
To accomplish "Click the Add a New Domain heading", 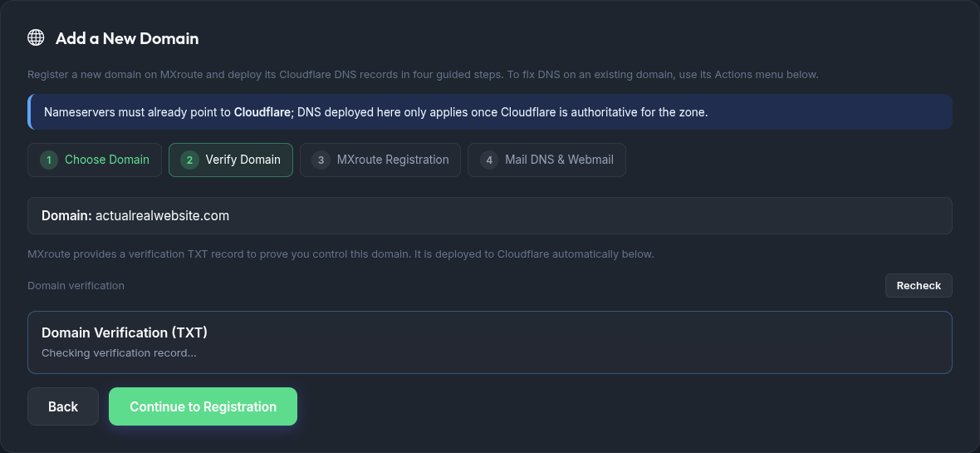I will click(x=127, y=38).
